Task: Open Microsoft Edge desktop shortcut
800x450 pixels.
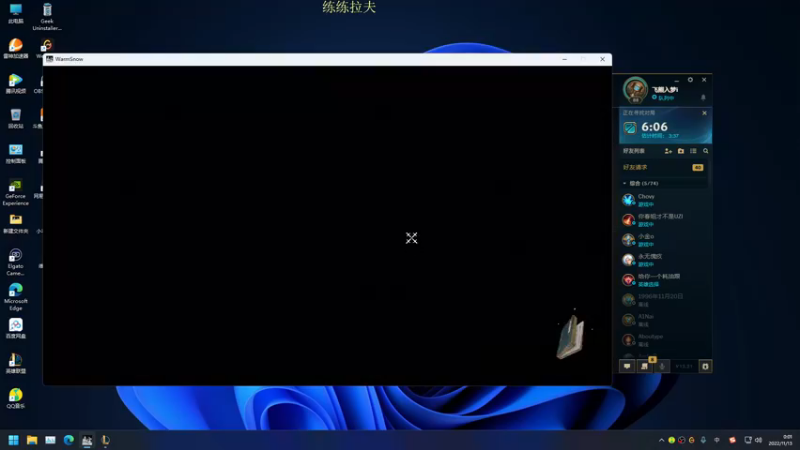Action: coord(15,297)
